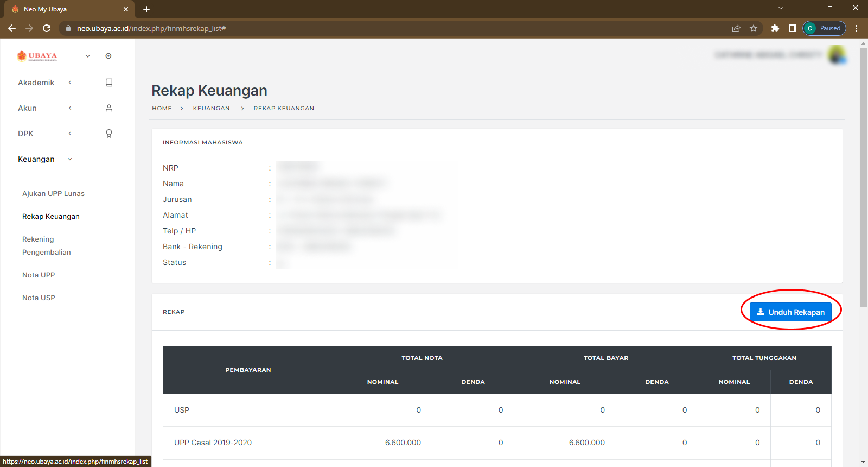Bookmark this page with the star icon
The image size is (868, 467).
(x=754, y=28)
